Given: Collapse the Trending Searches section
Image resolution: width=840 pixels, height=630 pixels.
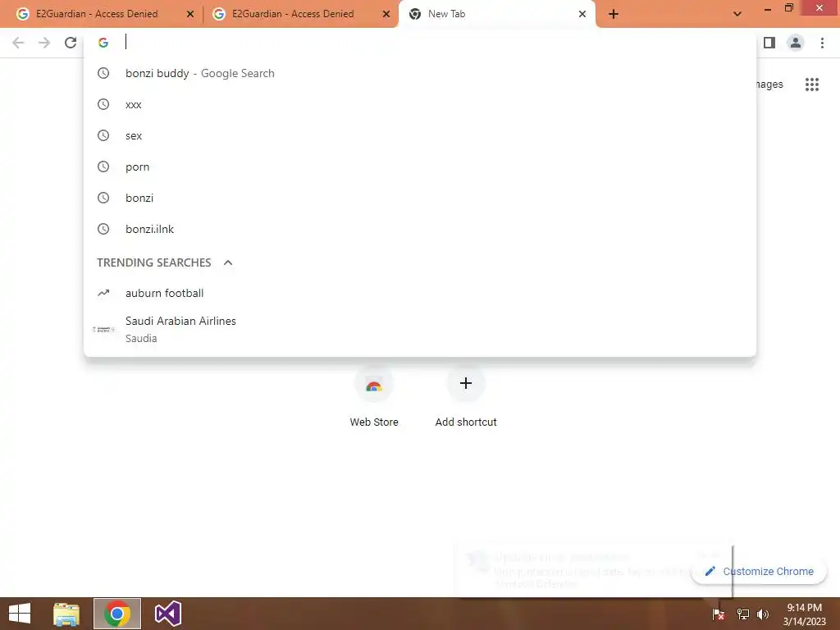Looking at the screenshot, I should pyautogui.click(x=228, y=262).
